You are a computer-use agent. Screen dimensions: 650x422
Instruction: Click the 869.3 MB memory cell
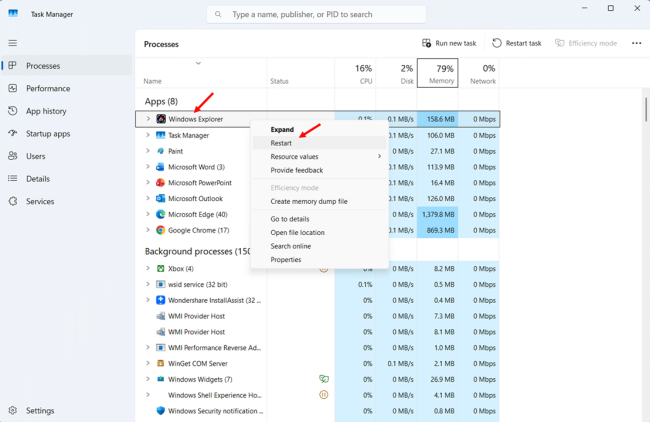[437, 230]
